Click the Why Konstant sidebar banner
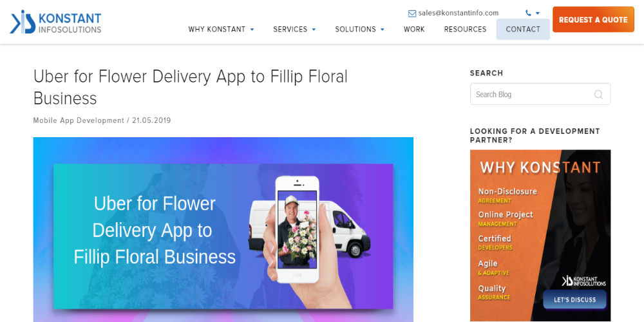644x322 pixels. coord(540,235)
